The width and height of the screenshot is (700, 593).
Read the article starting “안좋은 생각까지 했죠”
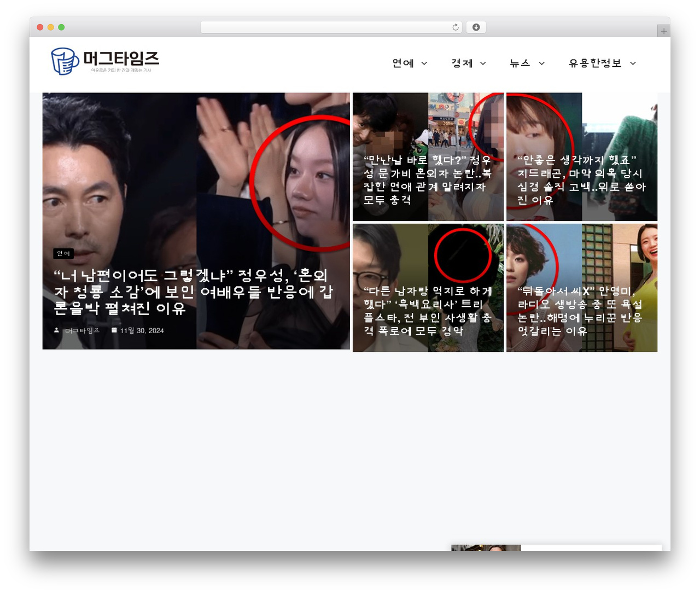[582, 180]
